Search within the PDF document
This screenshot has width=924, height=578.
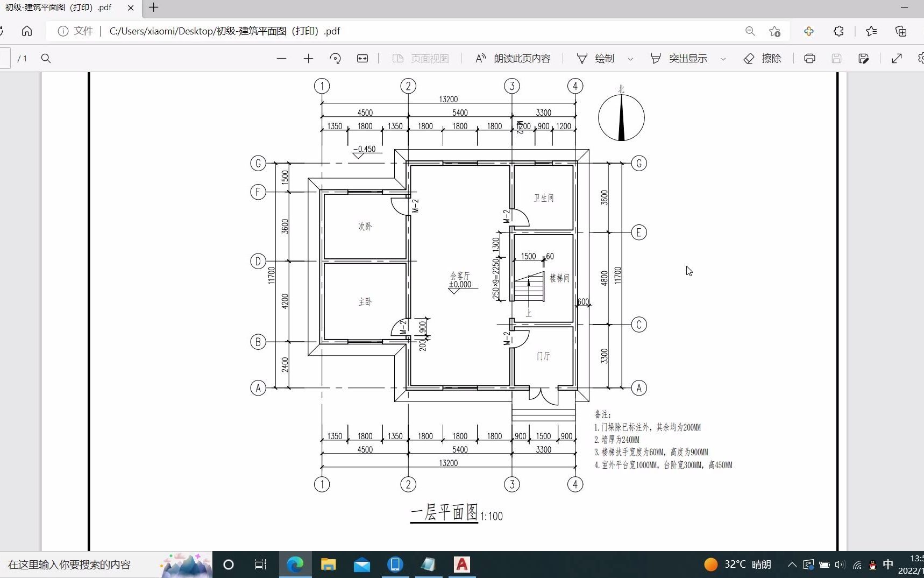[x=46, y=58]
